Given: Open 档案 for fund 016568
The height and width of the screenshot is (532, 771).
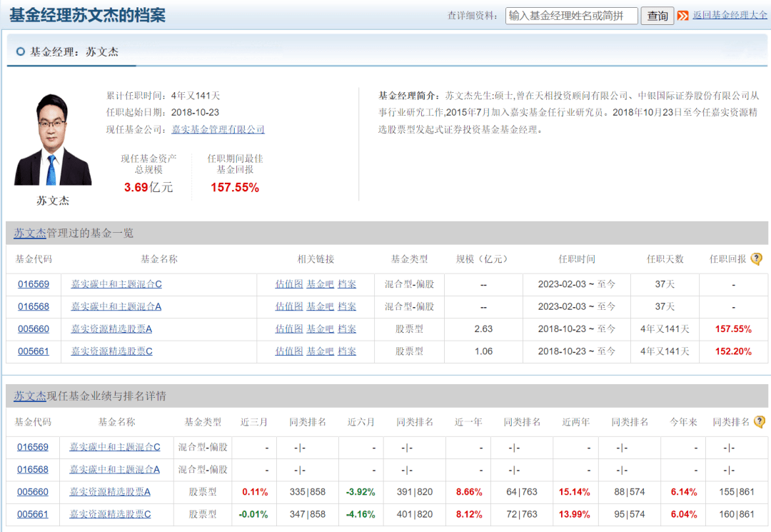Looking at the screenshot, I should point(347,307).
